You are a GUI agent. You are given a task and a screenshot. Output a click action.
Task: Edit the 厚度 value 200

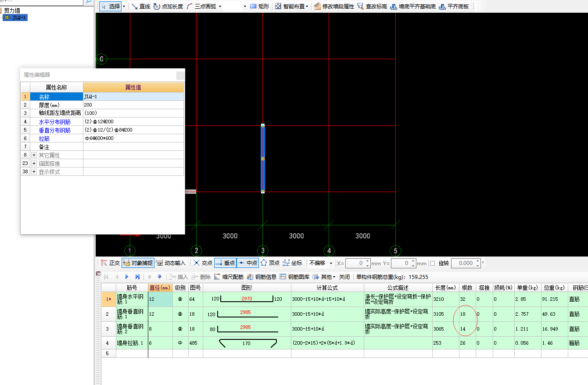coord(133,105)
